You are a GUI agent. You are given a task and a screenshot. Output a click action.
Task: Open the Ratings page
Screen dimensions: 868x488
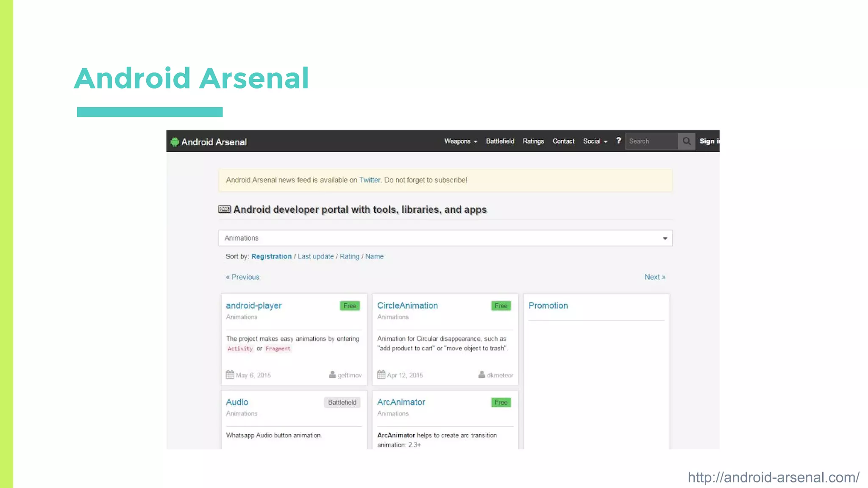click(533, 141)
